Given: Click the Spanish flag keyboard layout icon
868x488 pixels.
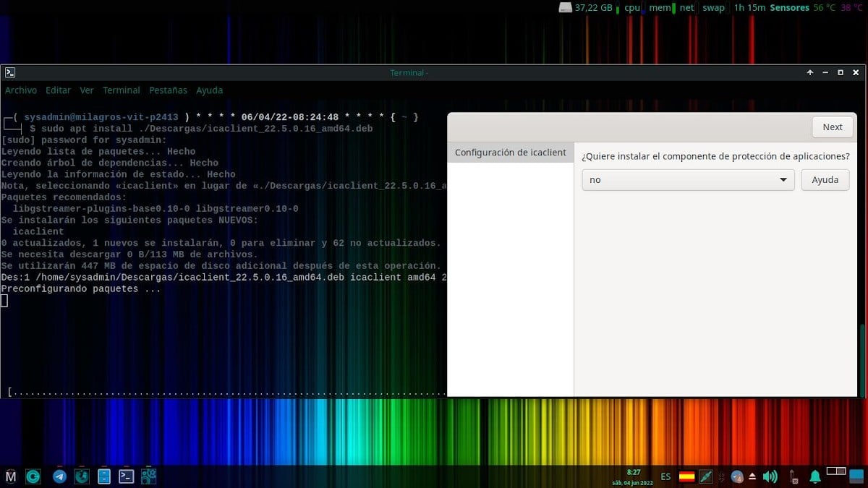Looking at the screenshot, I should point(686,476).
